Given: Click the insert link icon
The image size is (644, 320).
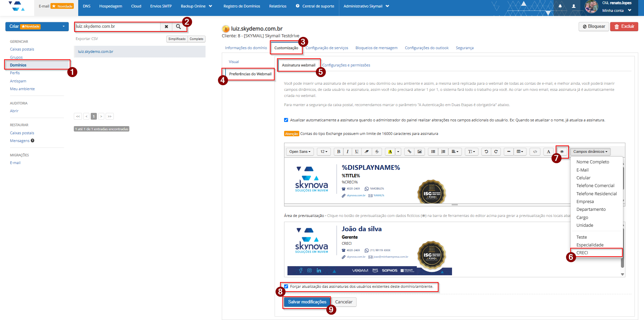Looking at the screenshot, I should click(x=409, y=152).
